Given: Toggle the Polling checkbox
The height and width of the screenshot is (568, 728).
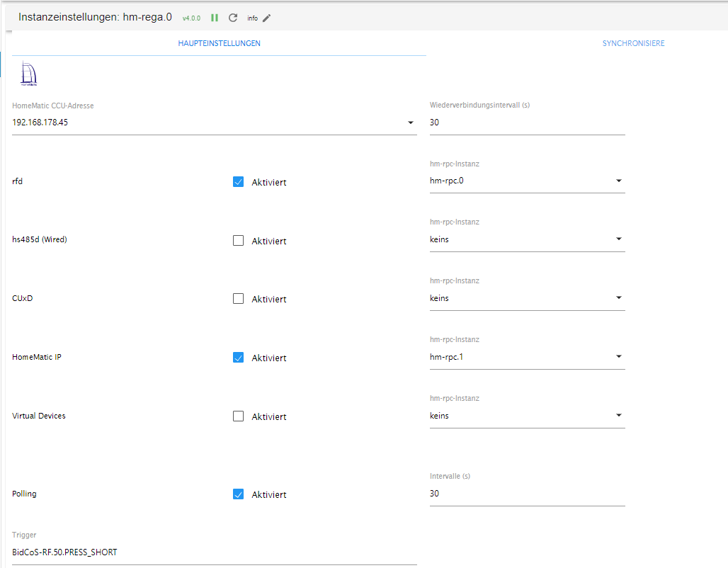Looking at the screenshot, I should (x=239, y=494).
